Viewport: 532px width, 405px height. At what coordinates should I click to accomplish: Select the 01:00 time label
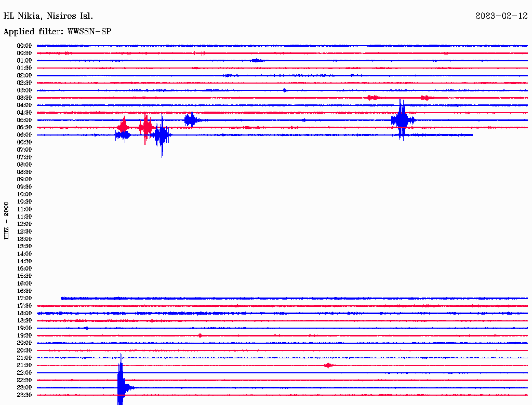point(24,61)
